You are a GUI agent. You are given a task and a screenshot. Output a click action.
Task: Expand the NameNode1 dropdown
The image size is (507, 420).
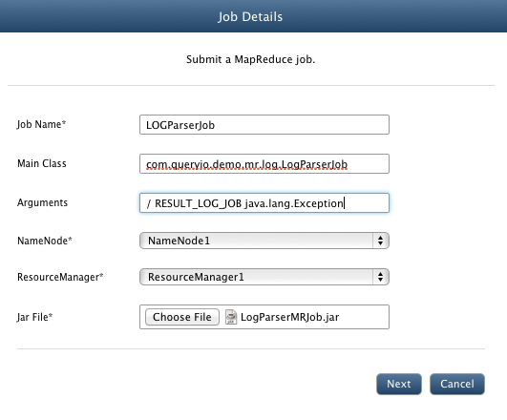(264, 241)
